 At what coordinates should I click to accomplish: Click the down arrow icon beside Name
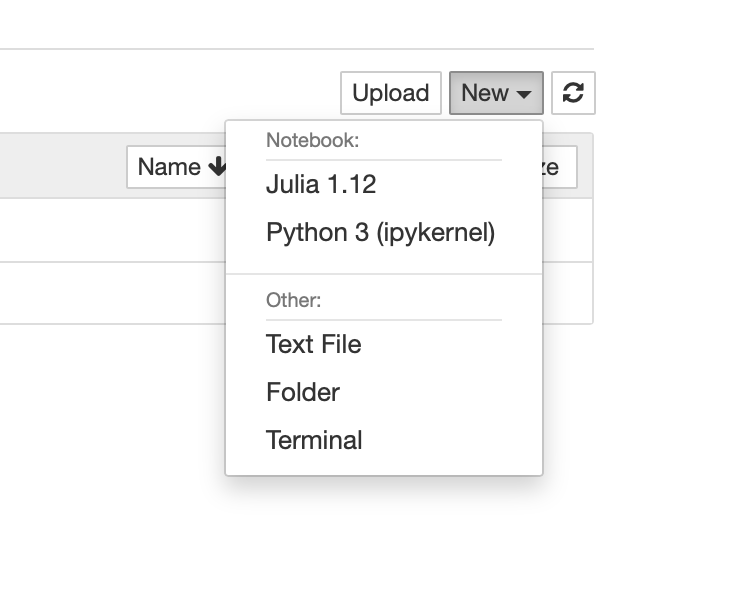click(x=217, y=167)
